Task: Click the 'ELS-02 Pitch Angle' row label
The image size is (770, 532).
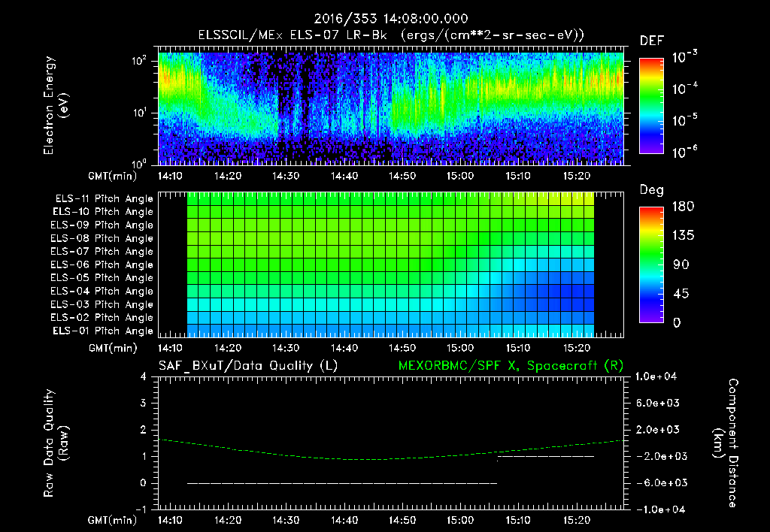Action: (102, 318)
